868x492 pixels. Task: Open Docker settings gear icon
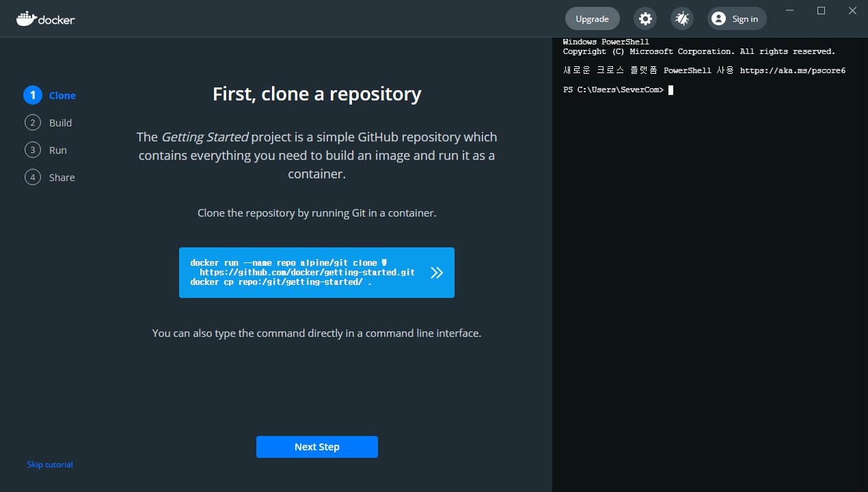[645, 18]
